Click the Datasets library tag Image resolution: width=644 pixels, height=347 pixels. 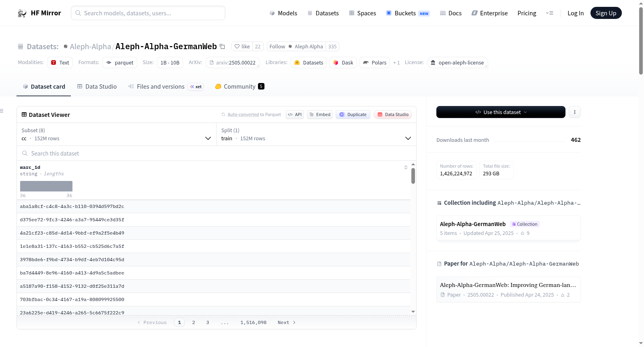(x=309, y=62)
